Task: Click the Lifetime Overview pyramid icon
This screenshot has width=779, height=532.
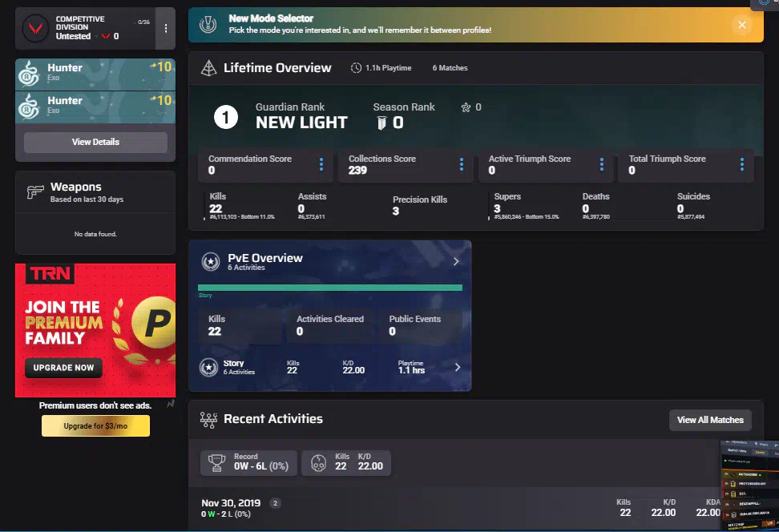Action: tap(208, 69)
